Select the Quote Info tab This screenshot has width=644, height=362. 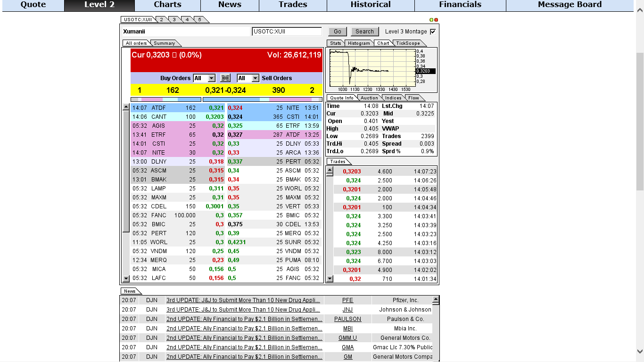tap(342, 98)
